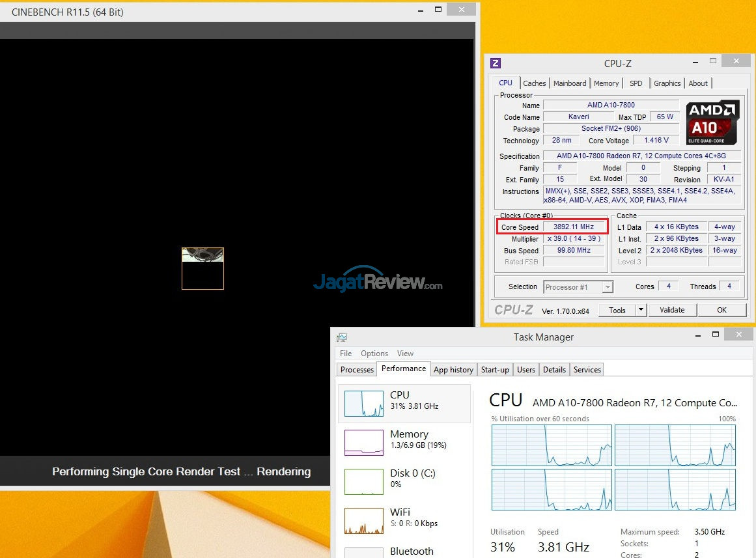Select Bluetooth in the performance sidebar

(411, 551)
